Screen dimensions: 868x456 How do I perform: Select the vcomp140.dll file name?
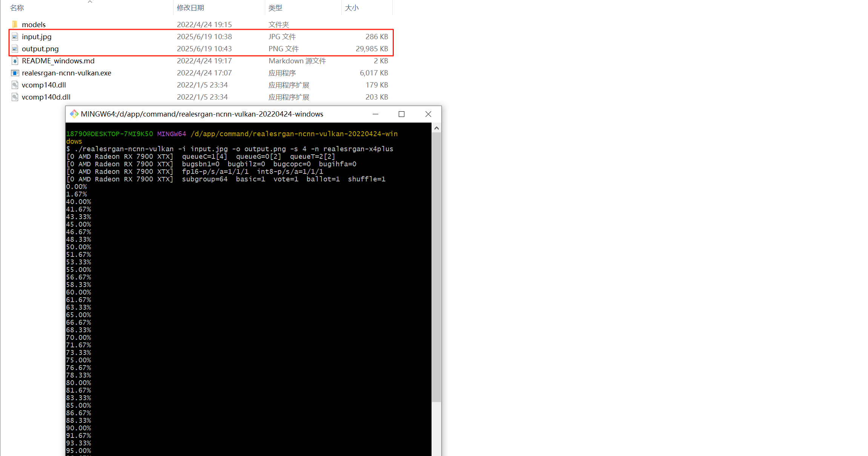click(x=44, y=85)
